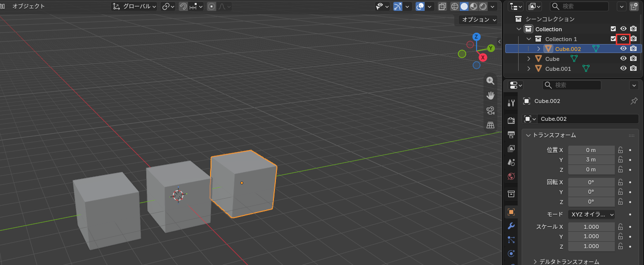
Task: Click the red X axis gizmo handle
Action: (483, 57)
